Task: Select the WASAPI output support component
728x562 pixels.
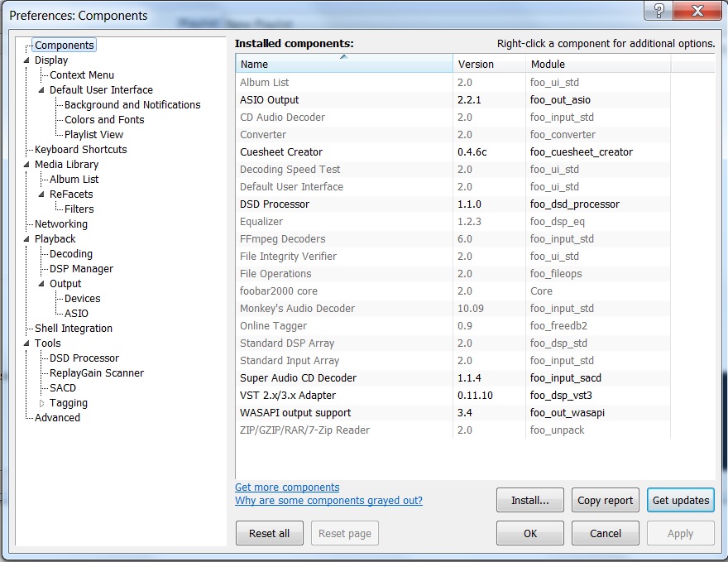Action: (x=295, y=413)
